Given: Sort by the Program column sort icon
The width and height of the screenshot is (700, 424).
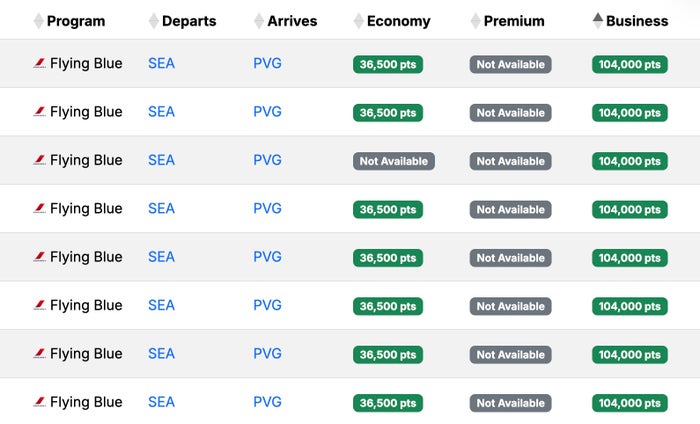Looking at the screenshot, I should coord(38,21).
